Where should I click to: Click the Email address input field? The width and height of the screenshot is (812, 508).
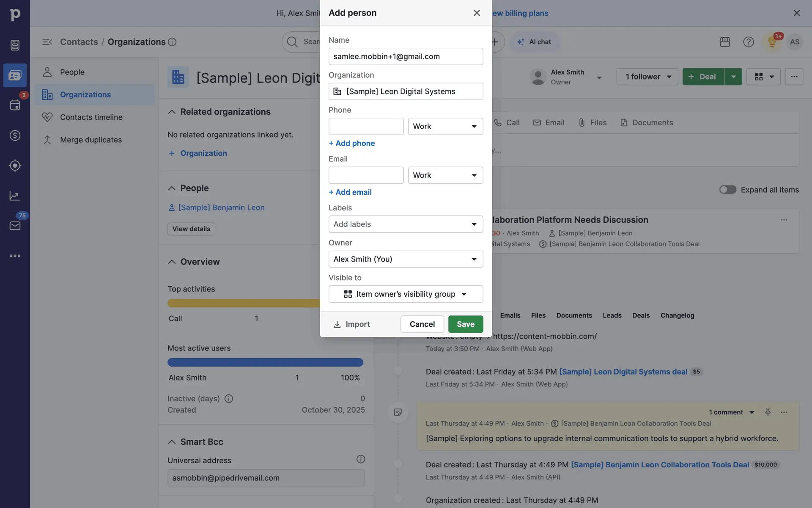[x=366, y=175]
